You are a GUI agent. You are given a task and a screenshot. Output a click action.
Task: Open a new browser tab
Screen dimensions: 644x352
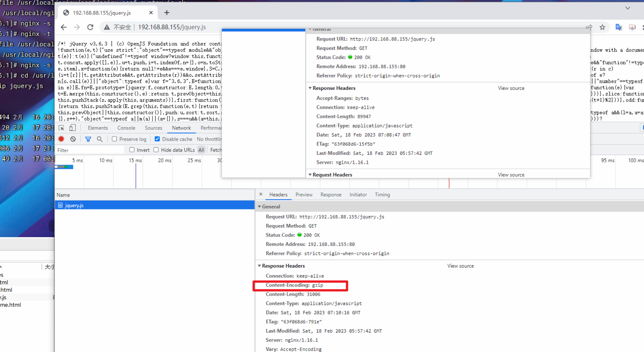click(x=166, y=12)
